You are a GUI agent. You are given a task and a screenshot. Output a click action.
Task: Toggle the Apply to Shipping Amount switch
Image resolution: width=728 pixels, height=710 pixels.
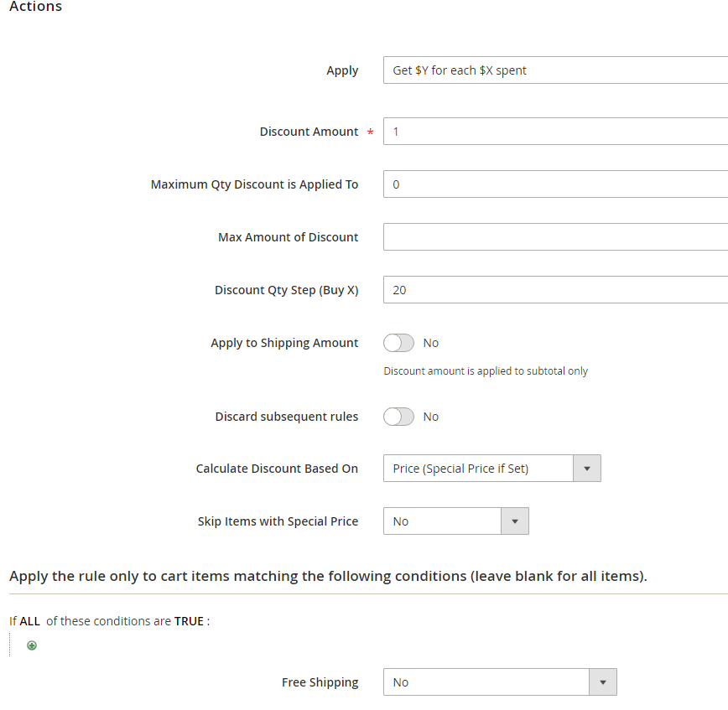(398, 343)
